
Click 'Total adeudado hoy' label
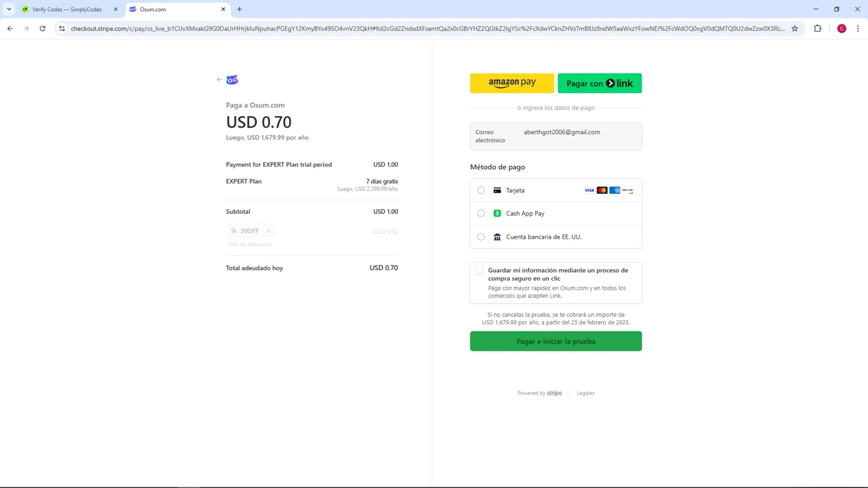(255, 268)
